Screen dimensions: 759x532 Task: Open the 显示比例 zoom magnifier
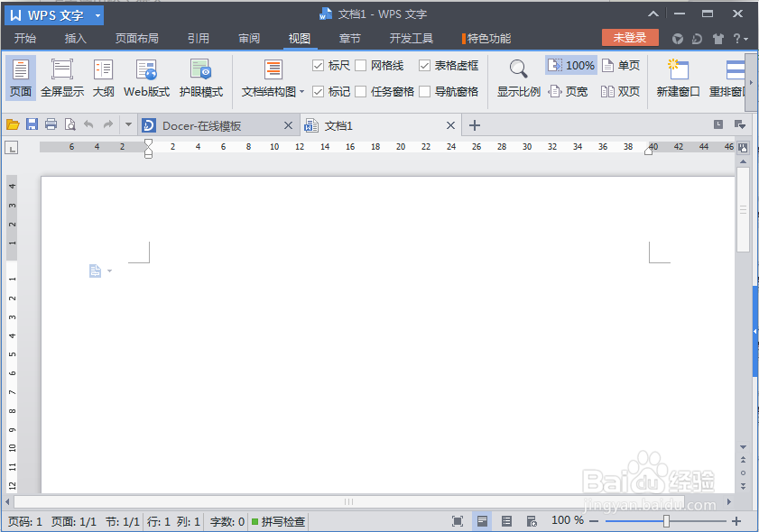tap(518, 78)
